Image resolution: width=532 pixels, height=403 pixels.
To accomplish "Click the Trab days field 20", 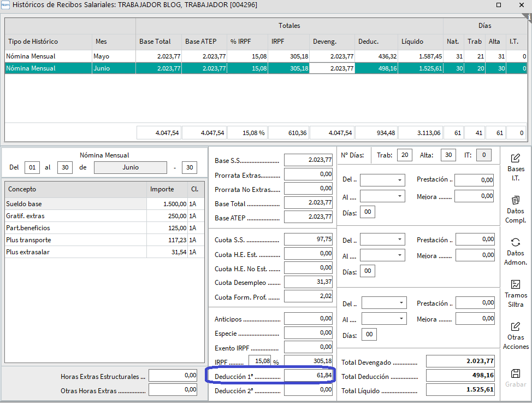I will pos(405,155).
